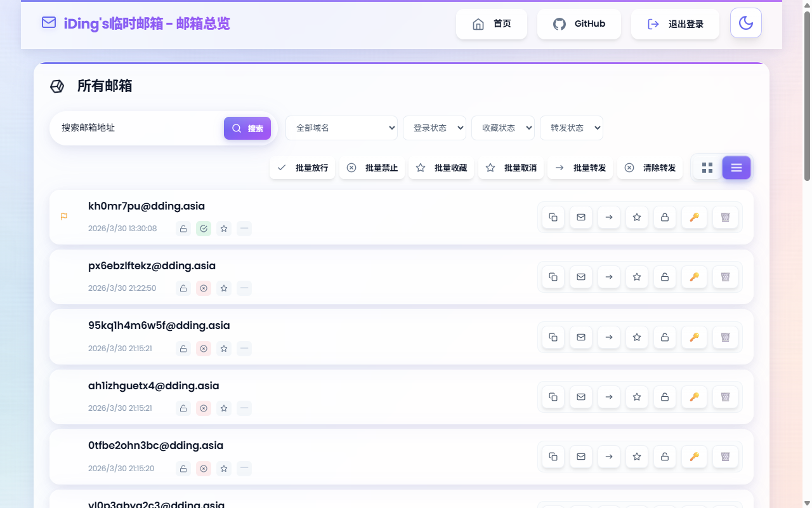Toggle the green approved status badge on kh0mr7pu
This screenshot has width=812, height=508.
203,229
